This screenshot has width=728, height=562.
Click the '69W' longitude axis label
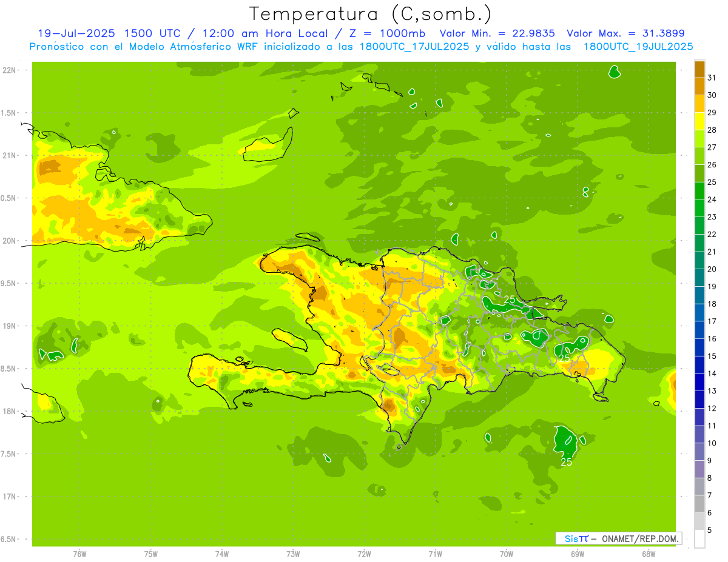coord(578,554)
